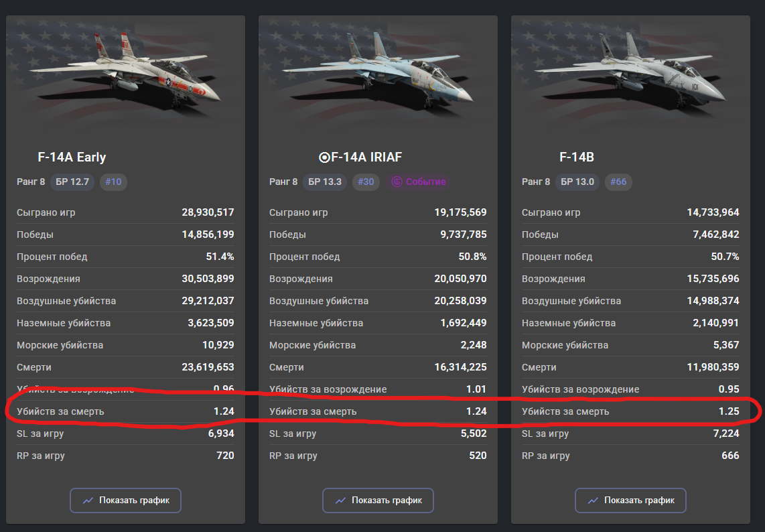Image resolution: width=765 pixels, height=532 pixels.
Task: Click the F-14B title text
Action: tap(577, 157)
